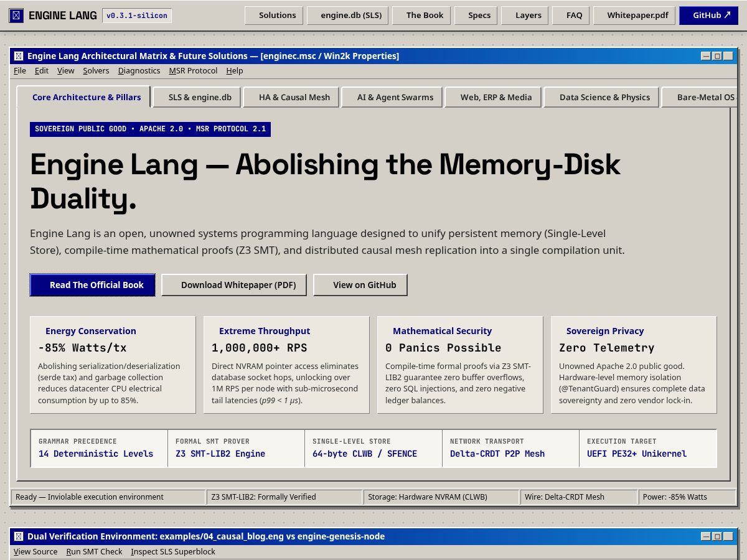Viewport: 747px width, 560px height.
Task: Open the Edit menu
Action: coord(42,71)
